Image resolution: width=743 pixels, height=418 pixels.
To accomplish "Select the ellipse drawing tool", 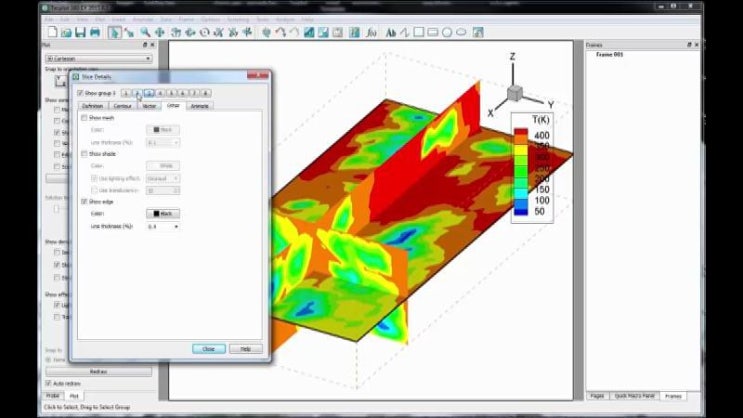I will [461, 32].
